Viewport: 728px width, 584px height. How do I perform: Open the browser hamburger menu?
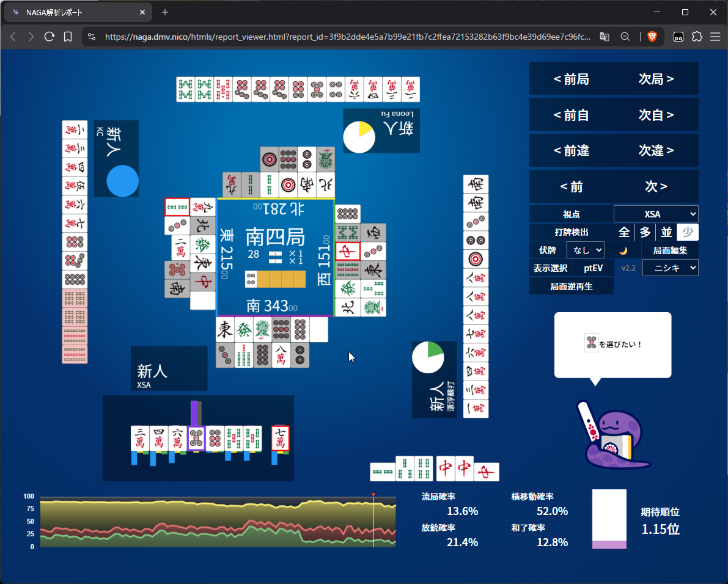click(x=715, y=37)
